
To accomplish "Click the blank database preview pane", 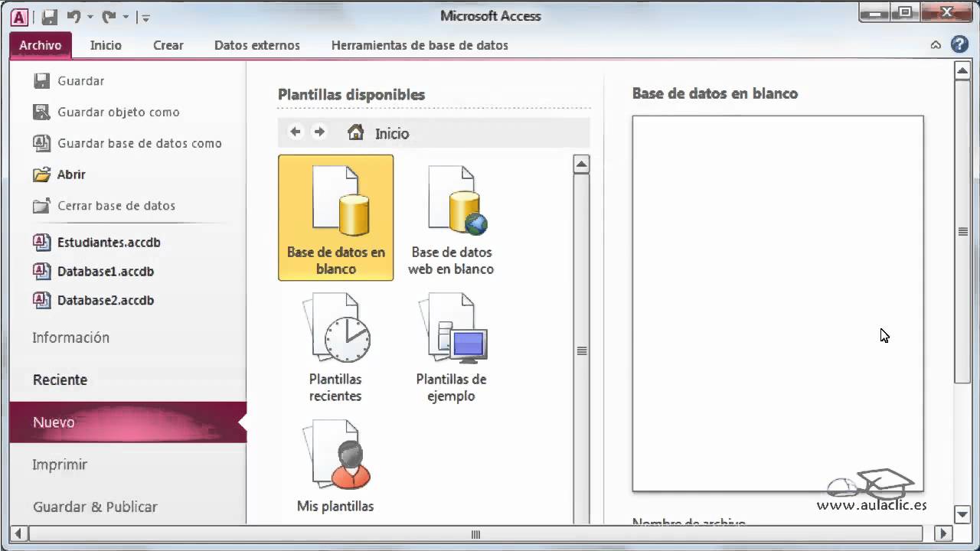I will pos(778,303).
